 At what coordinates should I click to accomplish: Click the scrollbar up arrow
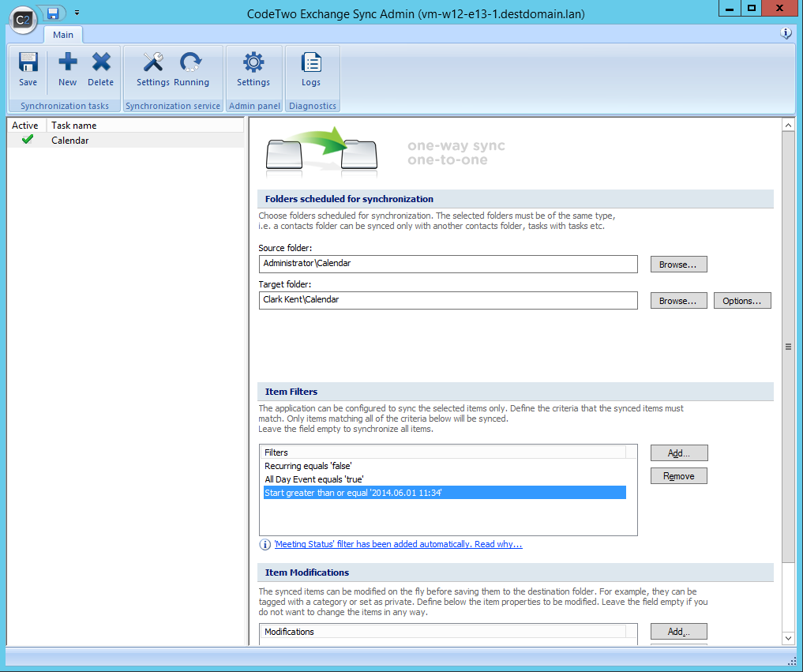click(788, 125)
